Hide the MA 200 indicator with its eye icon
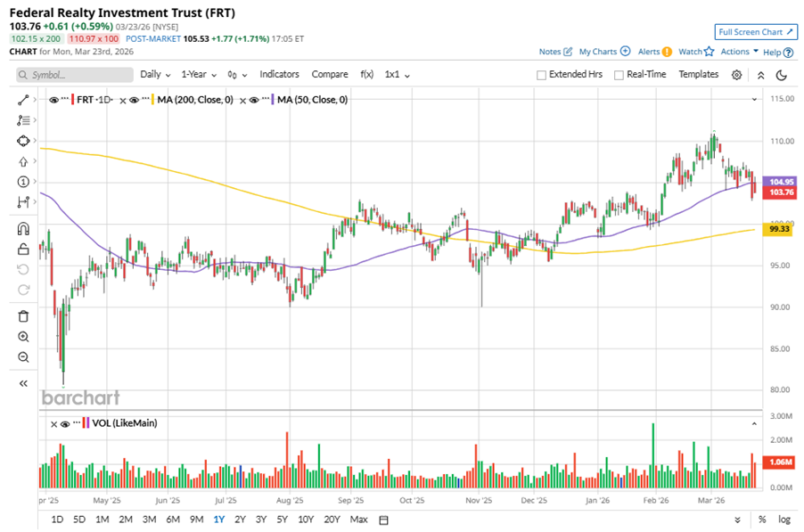Image resolution: width=804 pixels, height=532 pixels. [134, 100]
